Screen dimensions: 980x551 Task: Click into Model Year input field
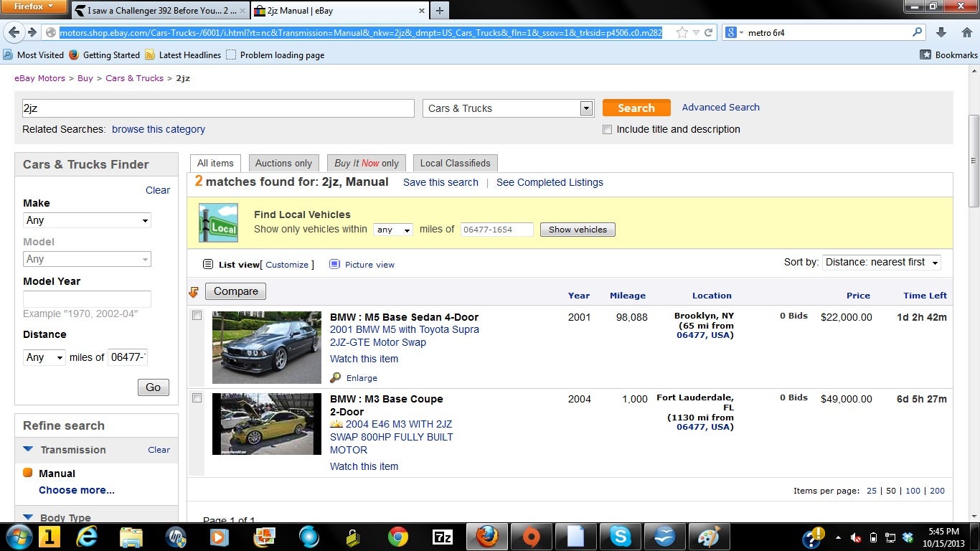click(x=87, y=299)
